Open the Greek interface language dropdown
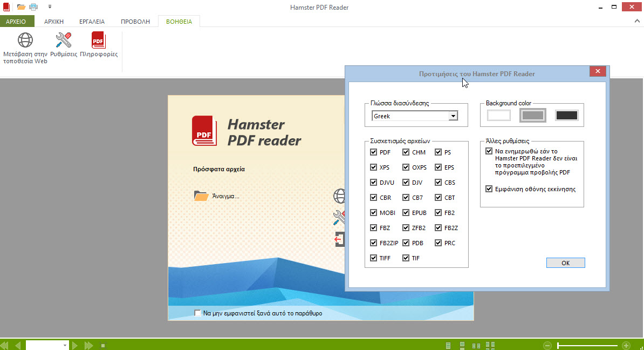This screenshot has height=350, width=644. click(453, 116)
